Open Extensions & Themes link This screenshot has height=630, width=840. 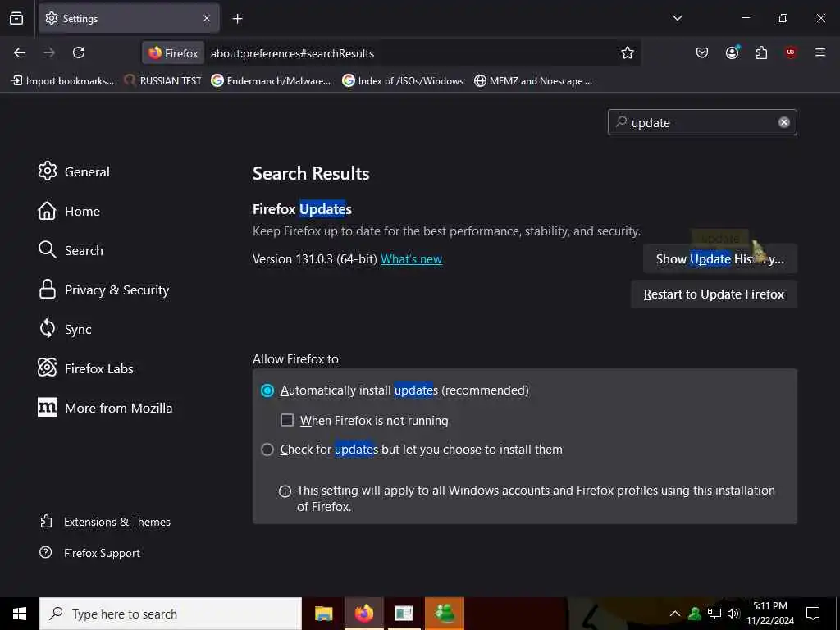pos(105,522)
